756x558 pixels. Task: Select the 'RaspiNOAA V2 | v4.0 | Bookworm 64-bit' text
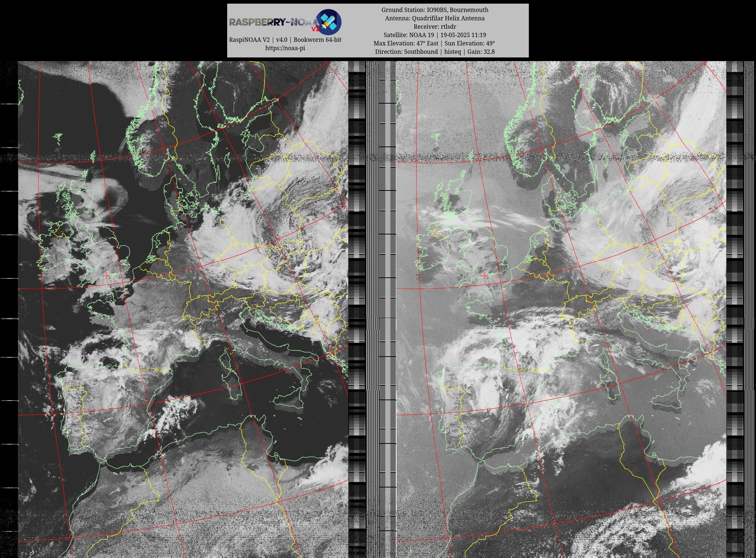tap(285, 40)
